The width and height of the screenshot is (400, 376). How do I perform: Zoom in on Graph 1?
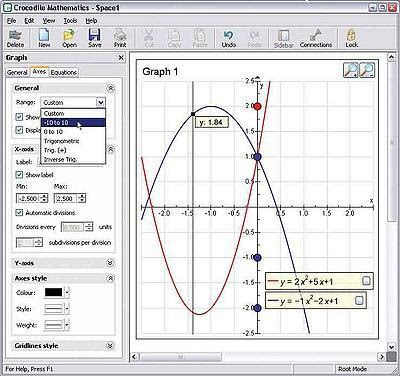coord(351,70)
